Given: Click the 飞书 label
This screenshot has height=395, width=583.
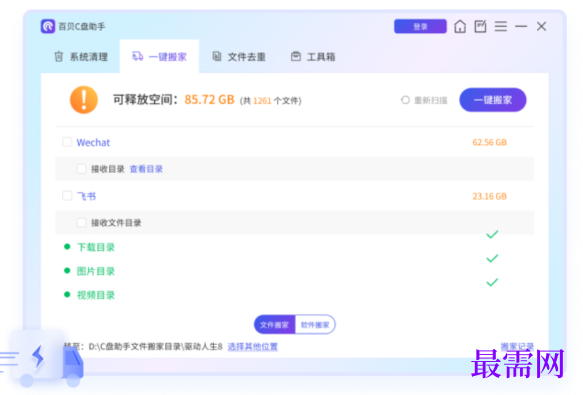Looking at the screenshot, I should pos(86,196).
